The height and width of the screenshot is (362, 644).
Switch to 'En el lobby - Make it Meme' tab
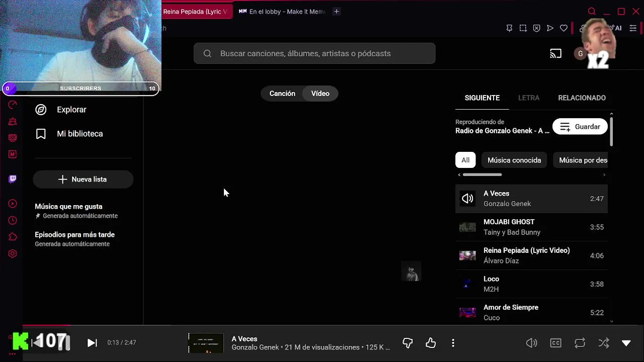pyautogui.click(x=282, y=12)
